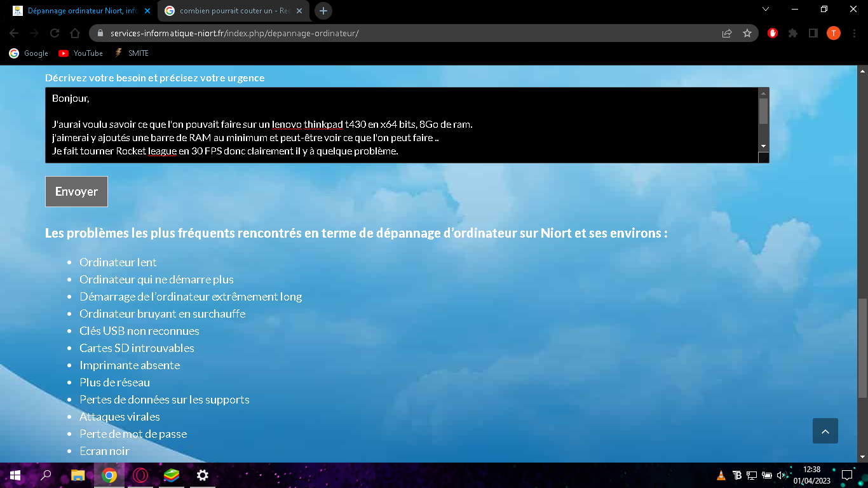The height and width of the screenshot is (488, 868).
Task: Open the clock and date flyout
Action: click(x=811, y=475)
